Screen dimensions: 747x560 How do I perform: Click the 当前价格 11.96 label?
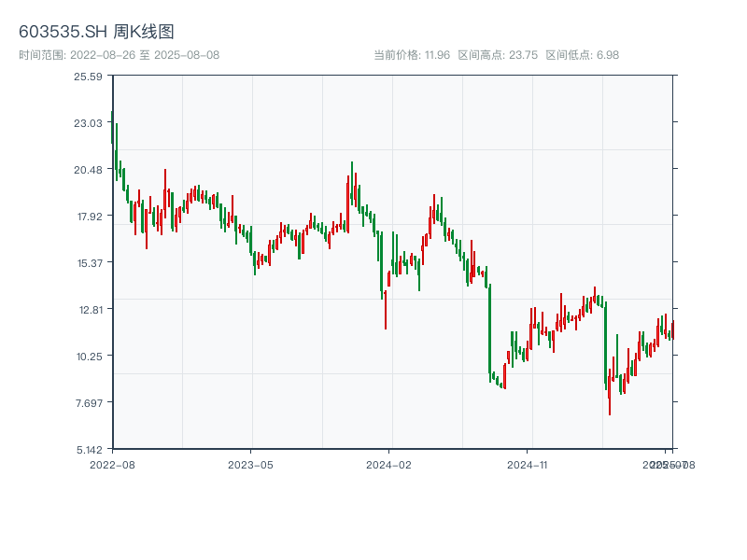(412, 55)
